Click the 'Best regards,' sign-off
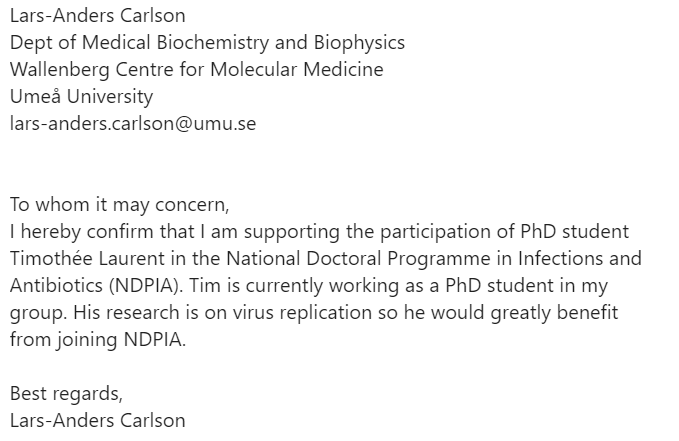This screenshot has width=679, height=441. (66, 393)
